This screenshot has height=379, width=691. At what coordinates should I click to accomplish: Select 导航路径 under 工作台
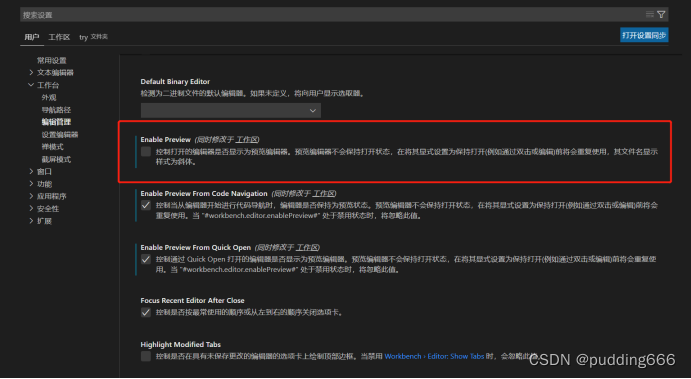tap(56, 110)
